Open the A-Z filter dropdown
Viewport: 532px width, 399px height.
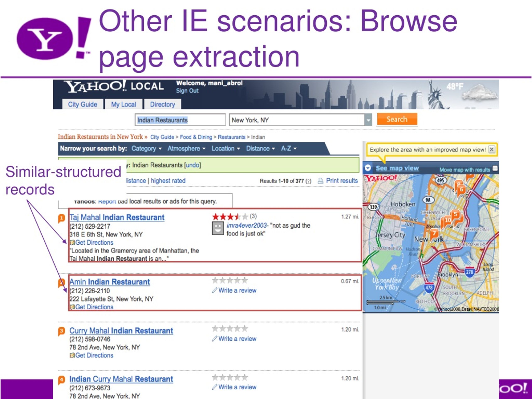289,148
